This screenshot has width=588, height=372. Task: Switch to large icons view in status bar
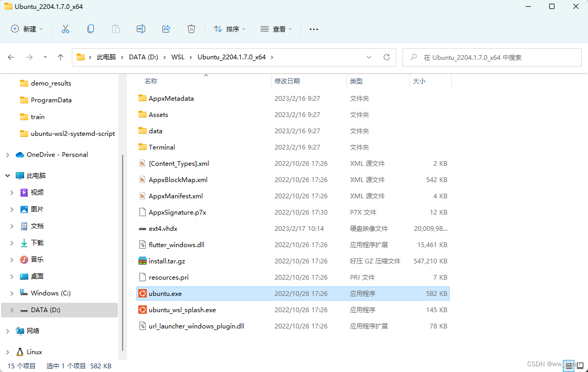(x=580, y=366)
